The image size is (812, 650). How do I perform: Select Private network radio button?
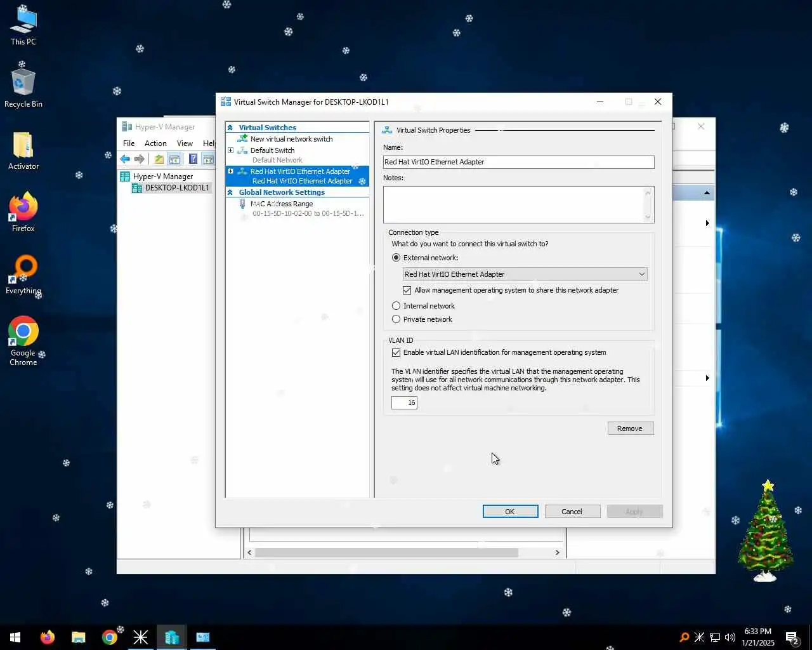396,319
